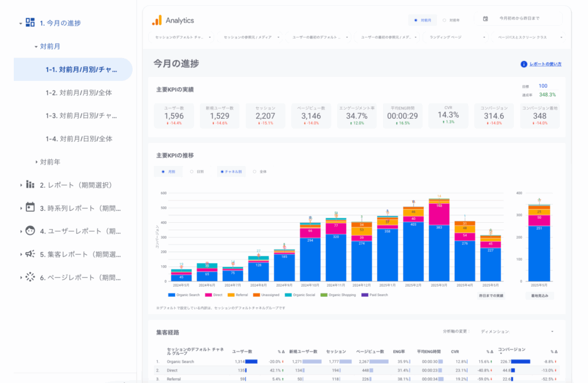Click face icon beside ユーザーレポート

pos(30,231)
